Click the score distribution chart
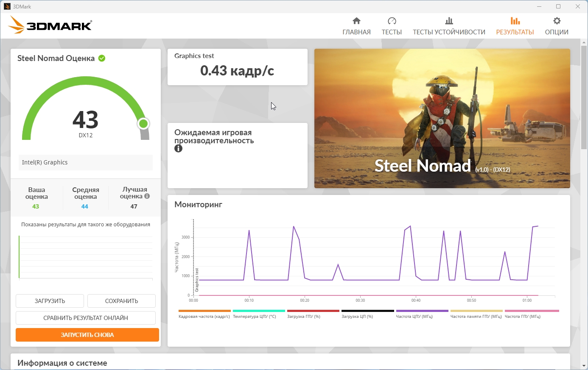The width and height of the screenshot is (588, 370). point(86,257)
